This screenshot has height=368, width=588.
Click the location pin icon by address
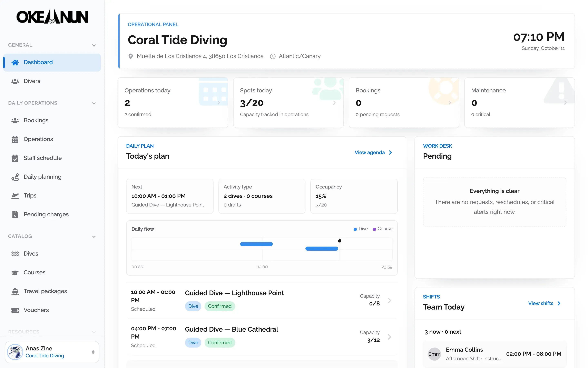click(x=130, y=56)
